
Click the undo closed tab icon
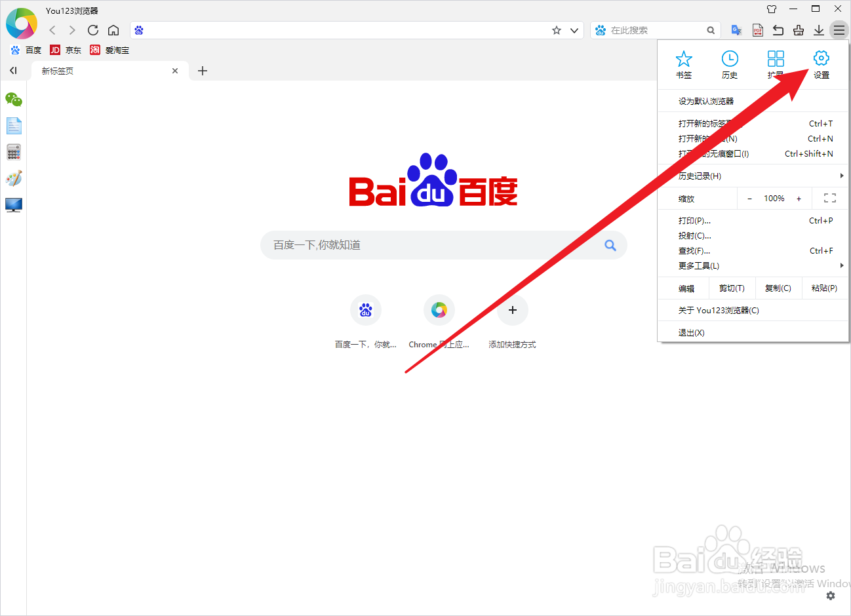(x=778, y=30)
